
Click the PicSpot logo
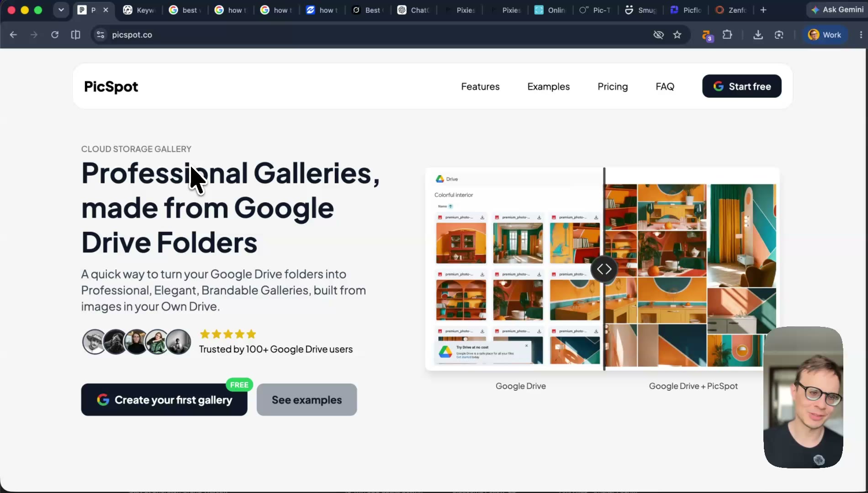pyautogui.click(x=111, y=86)
